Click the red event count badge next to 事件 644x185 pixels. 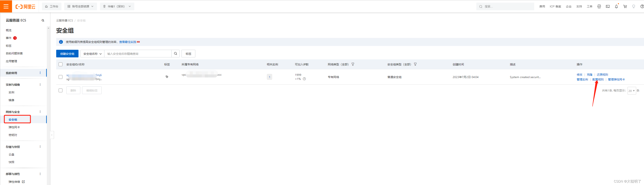click(15, 38)
